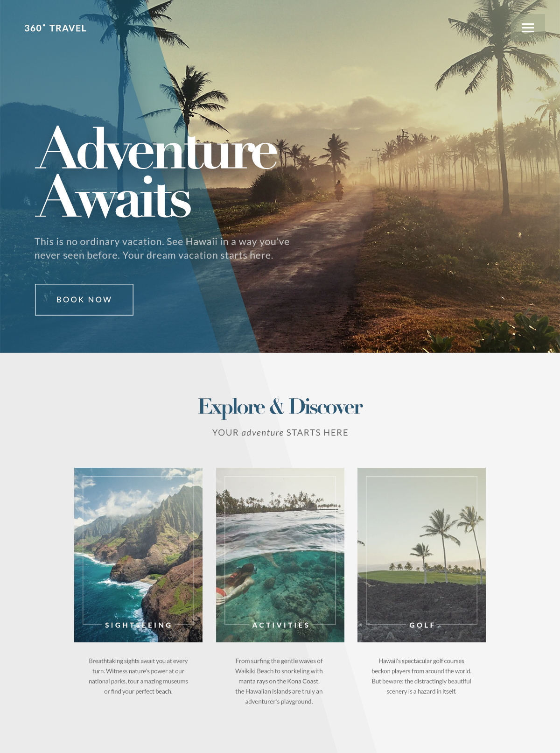Click 'YOUR adventure STARTS HERE' tagline
The image size is (560, 753).
coord(280,433)
